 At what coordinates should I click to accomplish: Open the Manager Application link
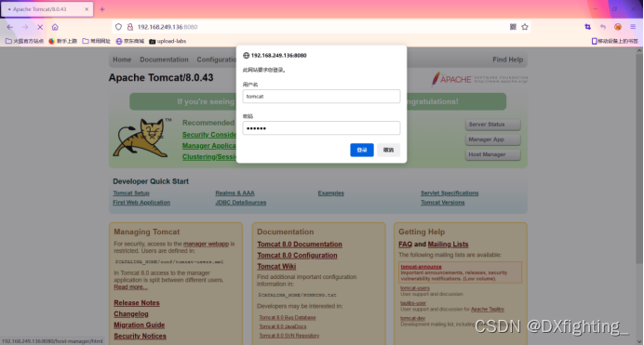(209, 146)
